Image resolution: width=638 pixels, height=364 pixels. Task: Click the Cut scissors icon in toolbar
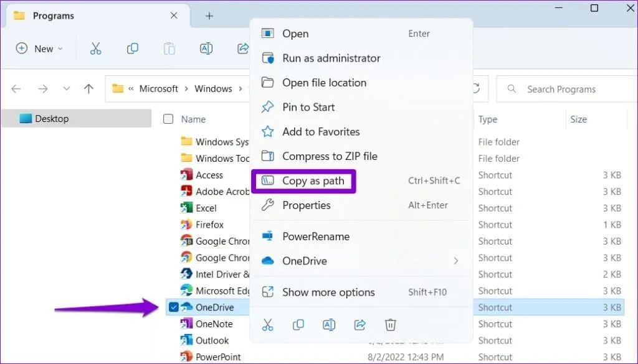[95, 49]
